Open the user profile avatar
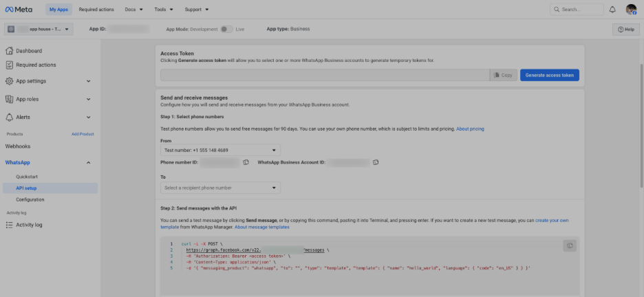This screenshot has height=297, width=644. pyautogui.click(x=631, y=10)
